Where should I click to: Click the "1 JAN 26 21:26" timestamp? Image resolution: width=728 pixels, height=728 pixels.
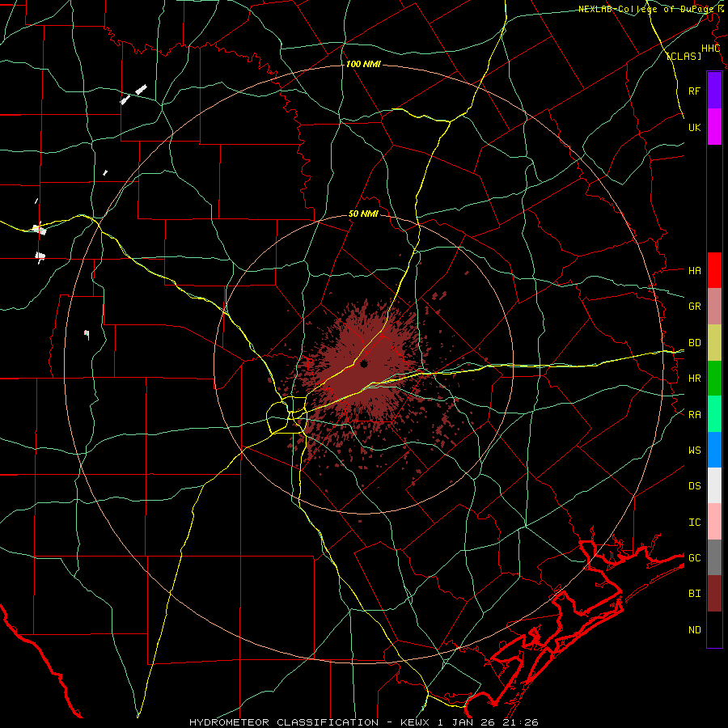(x=488, y=722)
